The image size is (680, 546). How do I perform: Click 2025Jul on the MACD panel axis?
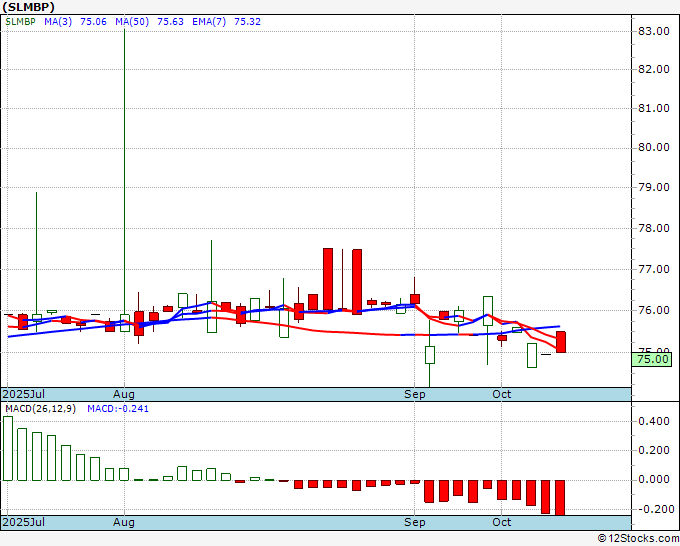(23, 522)
